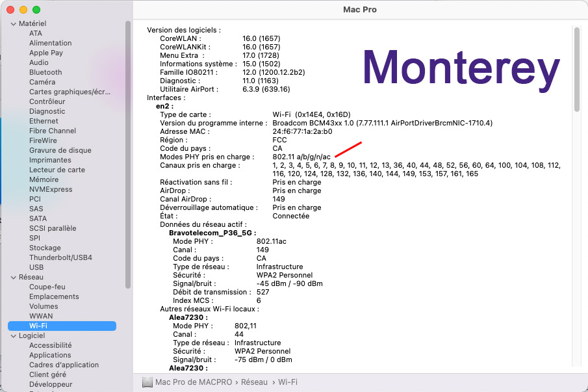Select Fibre Channel in the sidebar

point(53,131)
